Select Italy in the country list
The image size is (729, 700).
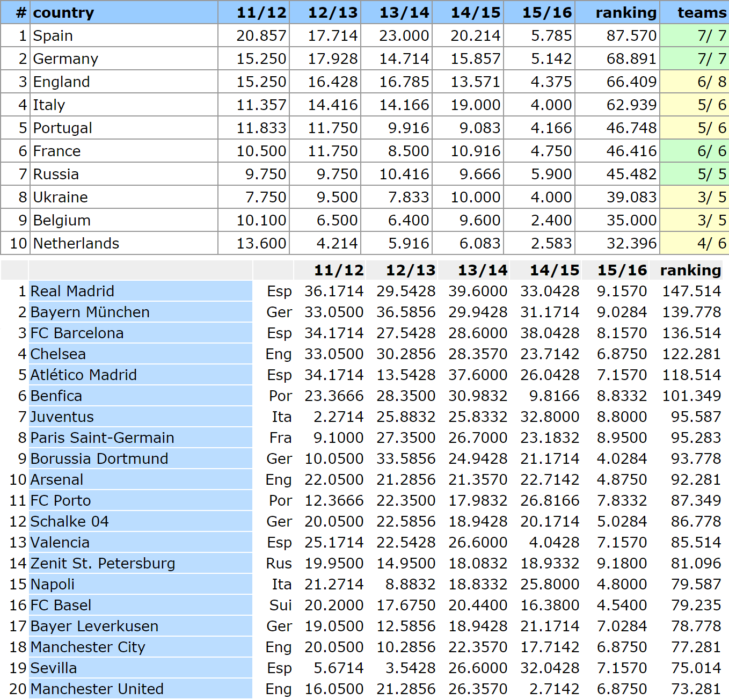click(49, 105)
